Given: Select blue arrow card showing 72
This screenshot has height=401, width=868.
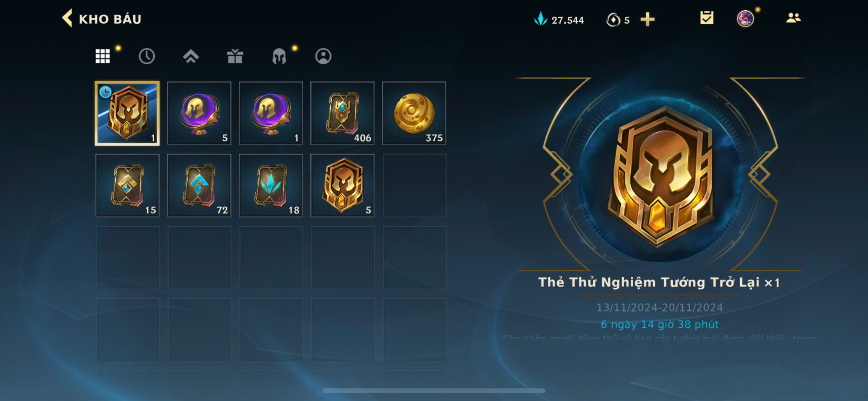Looking at the screenshot, I should point(199,185).
